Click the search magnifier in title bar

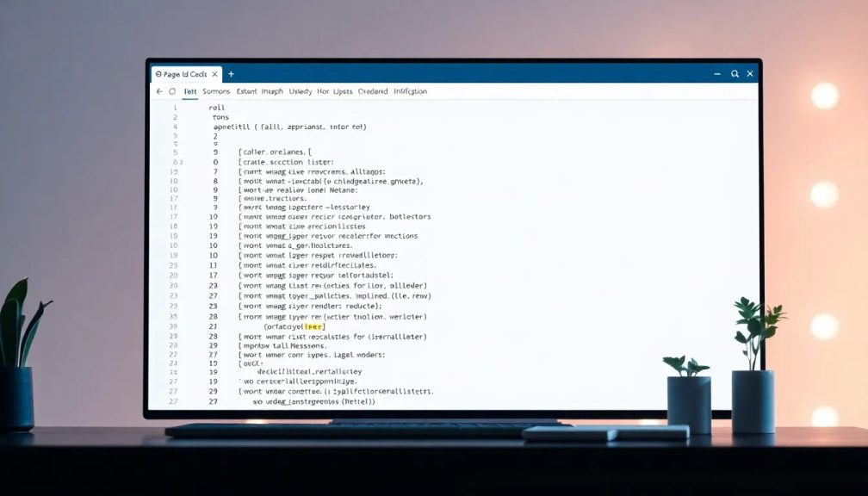pyautogui.click(x=735, y=75)
